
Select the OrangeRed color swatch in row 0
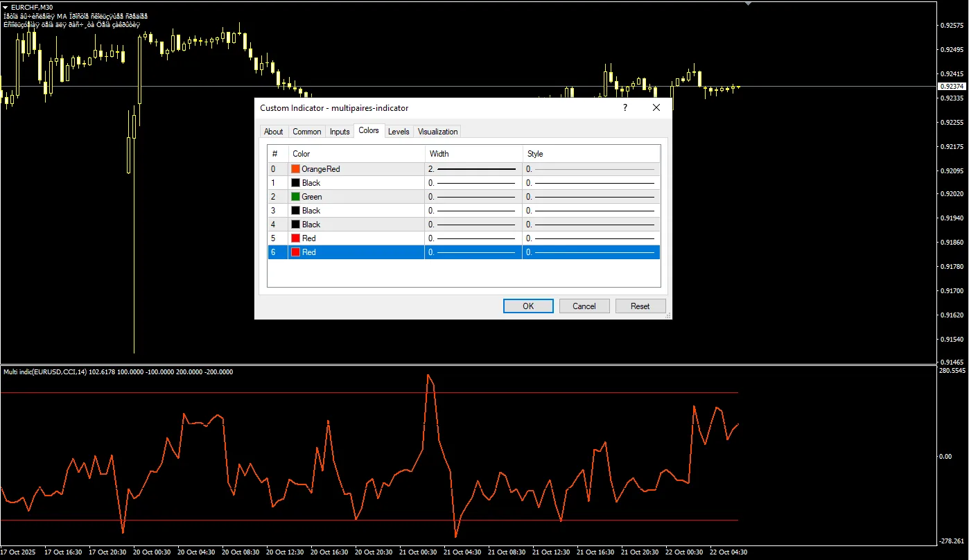pyautogui.click(x=296, y=169)
